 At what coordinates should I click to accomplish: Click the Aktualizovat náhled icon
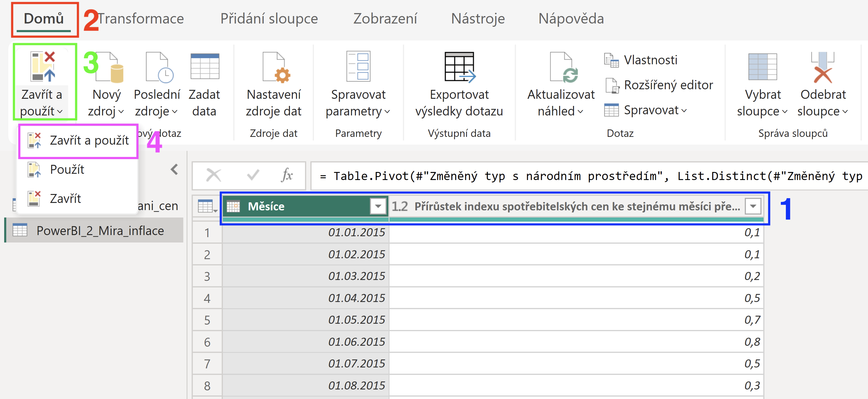click(564, 67)
